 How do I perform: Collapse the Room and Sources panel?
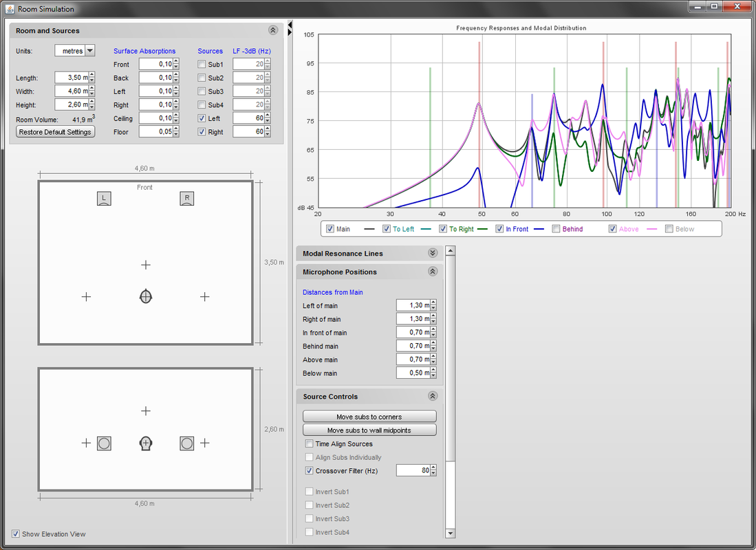[x=273, y=30]
